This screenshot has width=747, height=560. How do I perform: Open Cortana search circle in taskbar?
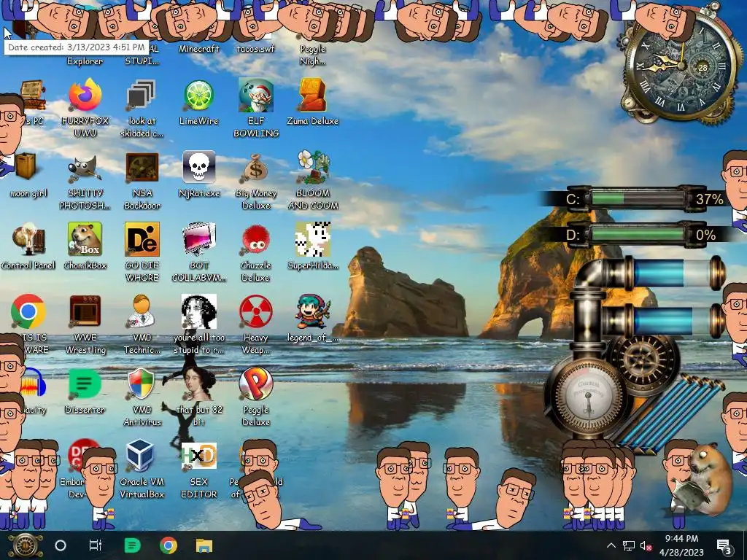coord(61,545)
